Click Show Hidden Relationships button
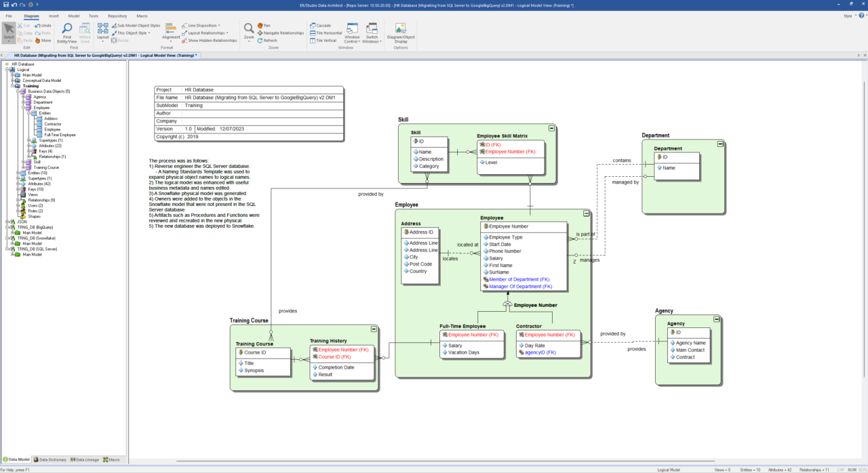The height and width of the screenshot is (473, 868). tap(212, 40)
